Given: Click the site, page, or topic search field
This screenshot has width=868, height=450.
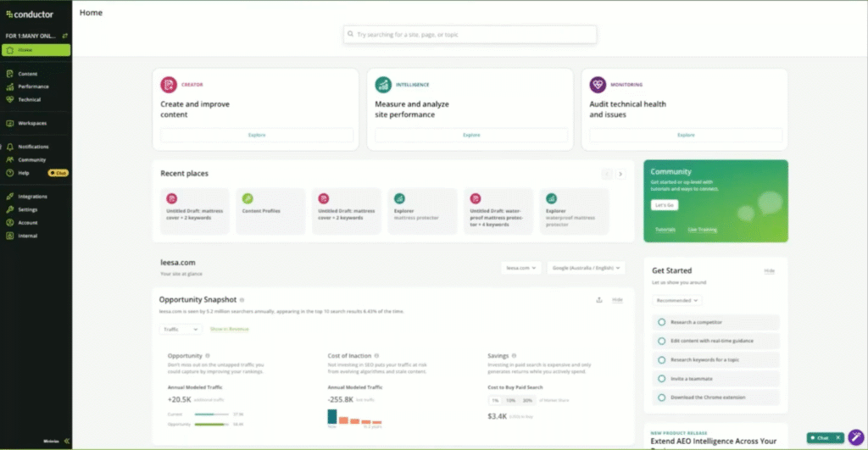Looking at the screenshot, I should [470, 35].
